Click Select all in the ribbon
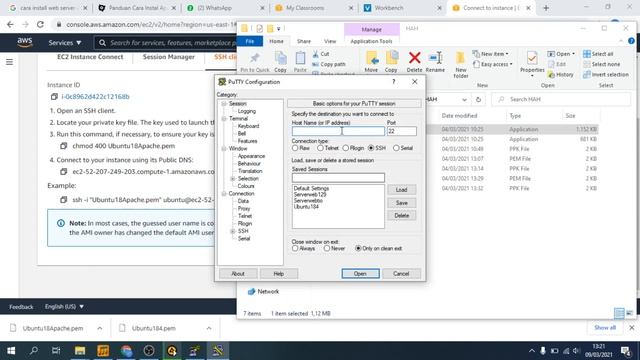 (x=598, y=54)
